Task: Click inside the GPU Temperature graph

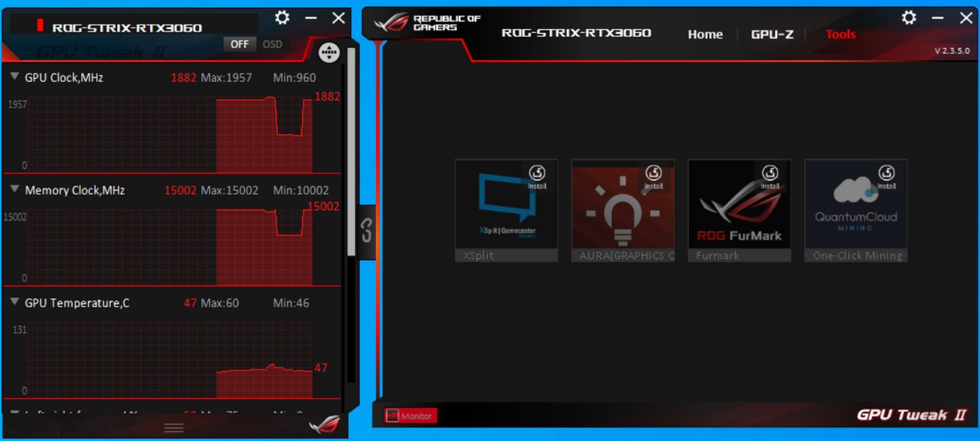Action: point(170,359)
